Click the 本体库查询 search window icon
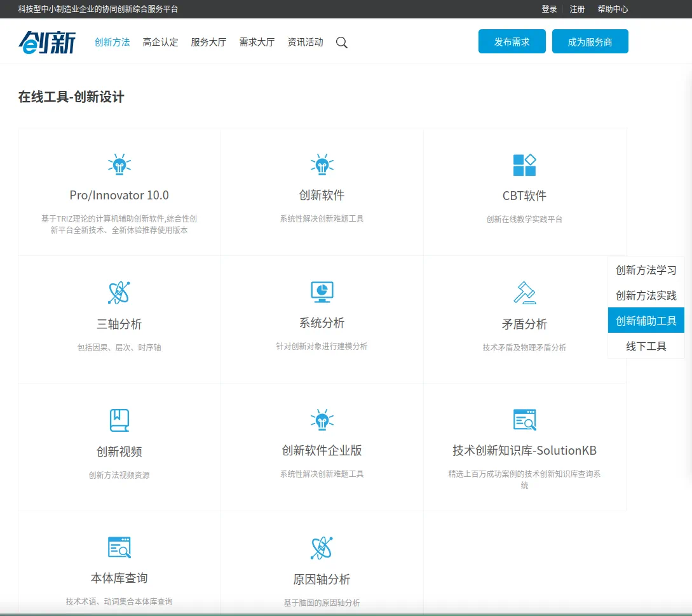 [119, 547]
